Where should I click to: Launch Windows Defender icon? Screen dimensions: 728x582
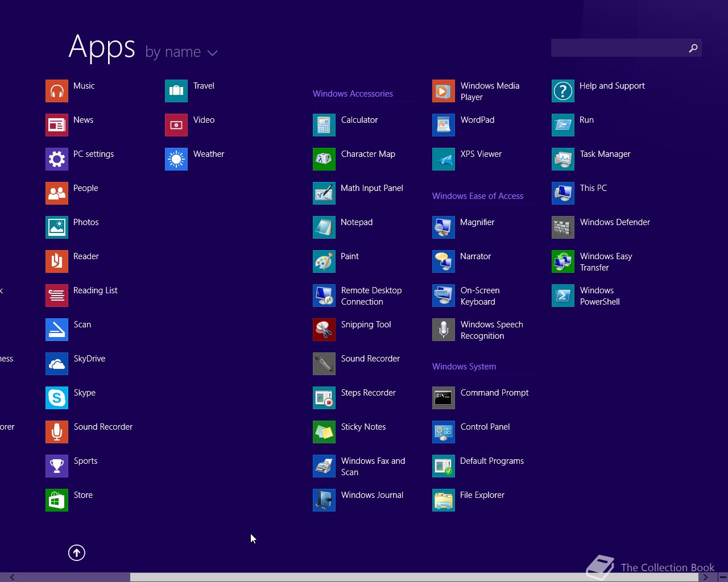pyautogui.click(x=563, y=227)
